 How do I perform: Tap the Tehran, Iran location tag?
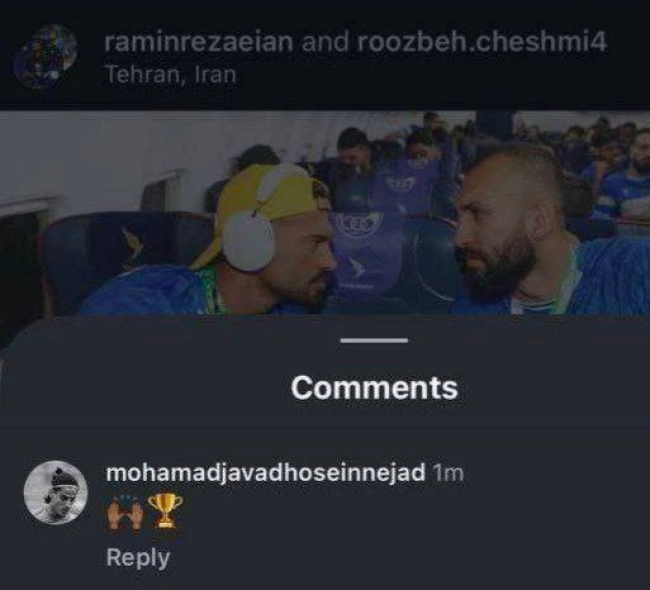171,75
